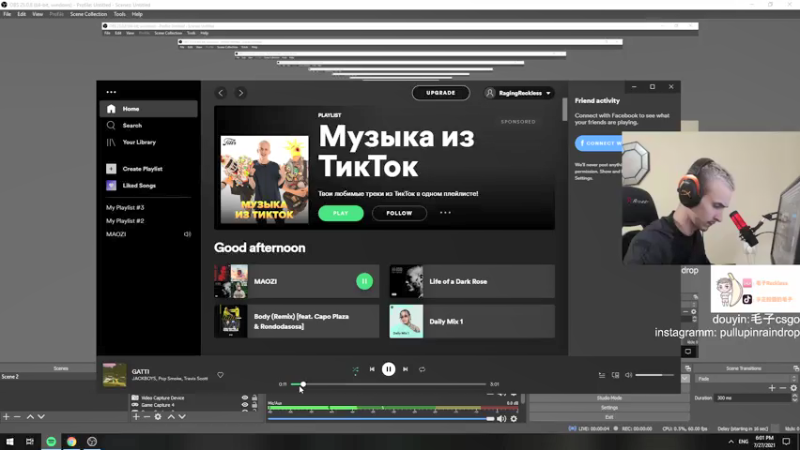This screenshot has width=800, height=450.
Task: Remove the selected source in OBS
Action: pos(147,417)
